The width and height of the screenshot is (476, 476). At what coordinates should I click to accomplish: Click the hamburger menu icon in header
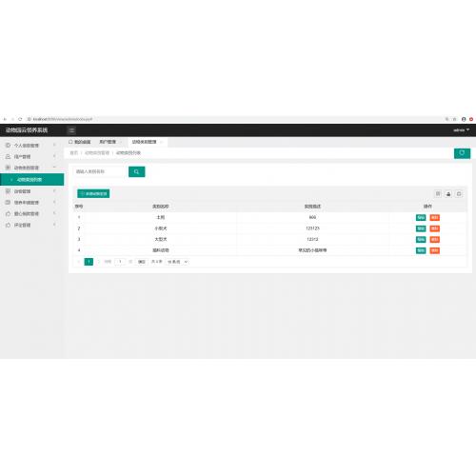tap(71, 130)
